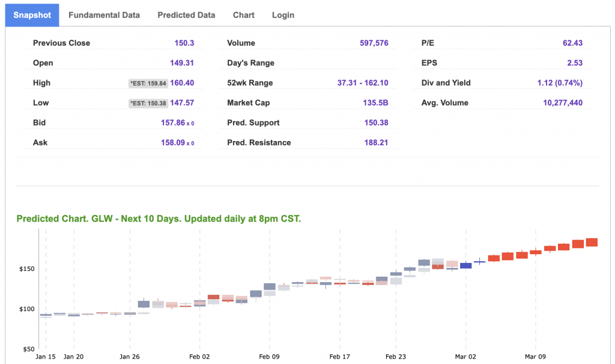Go to the Login tab
This screenshot has width=615, height=364.
(x=283, y=15)
